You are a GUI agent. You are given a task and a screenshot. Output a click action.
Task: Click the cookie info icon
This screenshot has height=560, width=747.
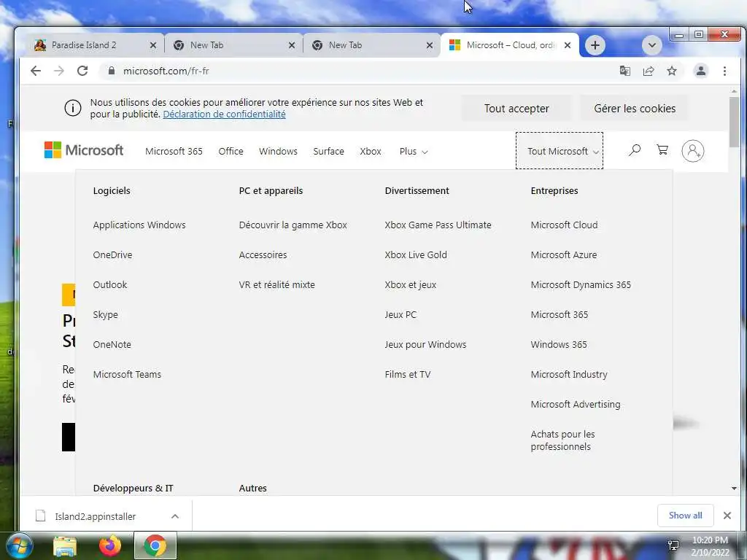coord(73,108)
